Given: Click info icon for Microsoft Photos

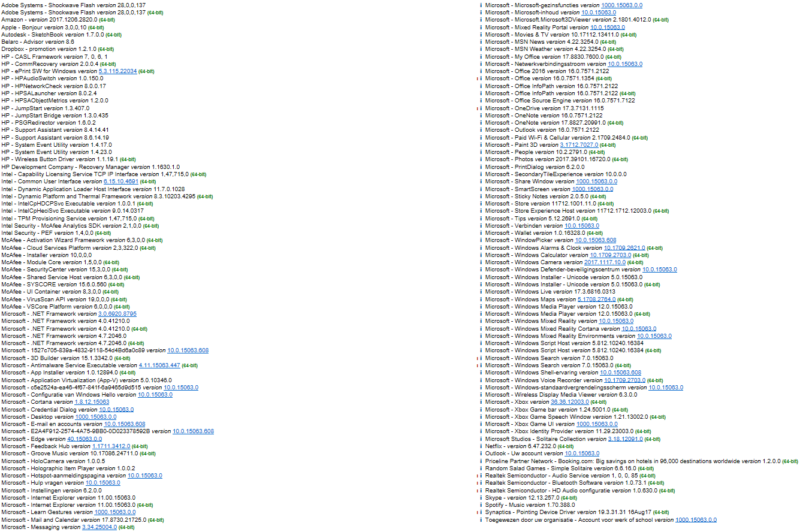Looking at the screenshot, I should click(x=481, y=159).
